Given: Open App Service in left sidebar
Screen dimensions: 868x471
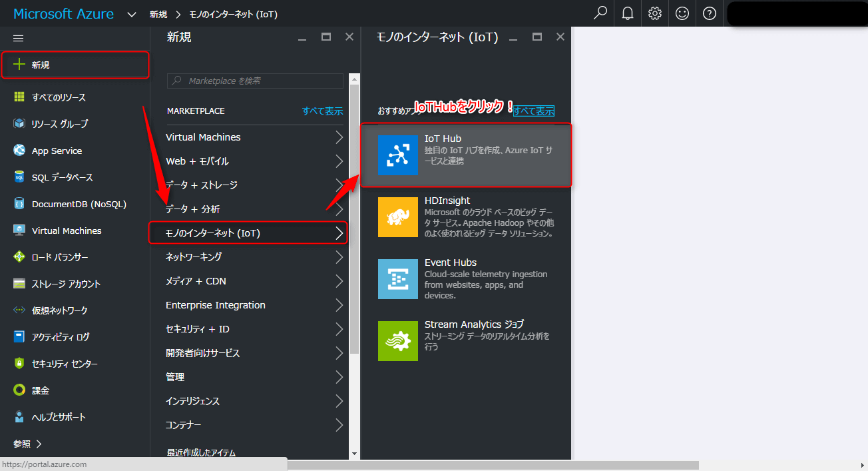Looking at the screenshot, I should [57, 151].
